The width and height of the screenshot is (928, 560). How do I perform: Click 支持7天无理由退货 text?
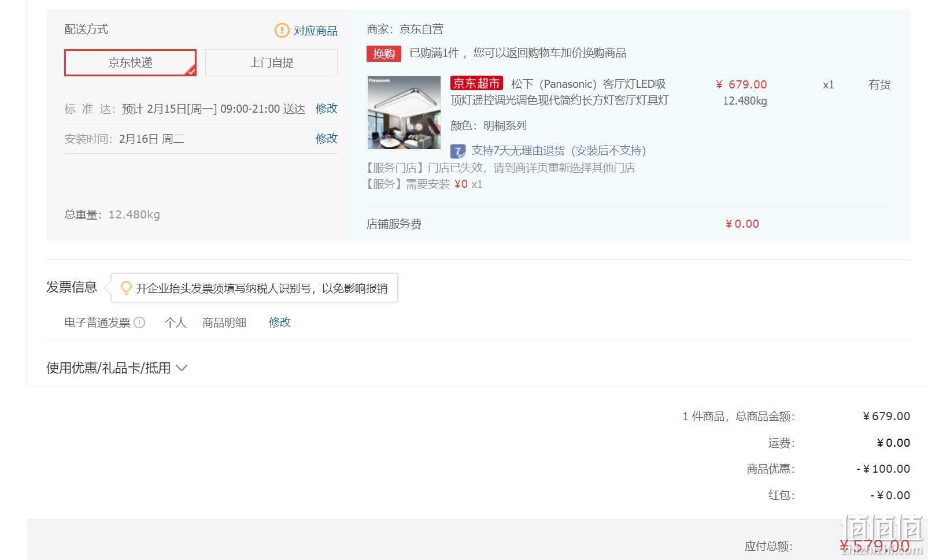(x=559, y=151)
